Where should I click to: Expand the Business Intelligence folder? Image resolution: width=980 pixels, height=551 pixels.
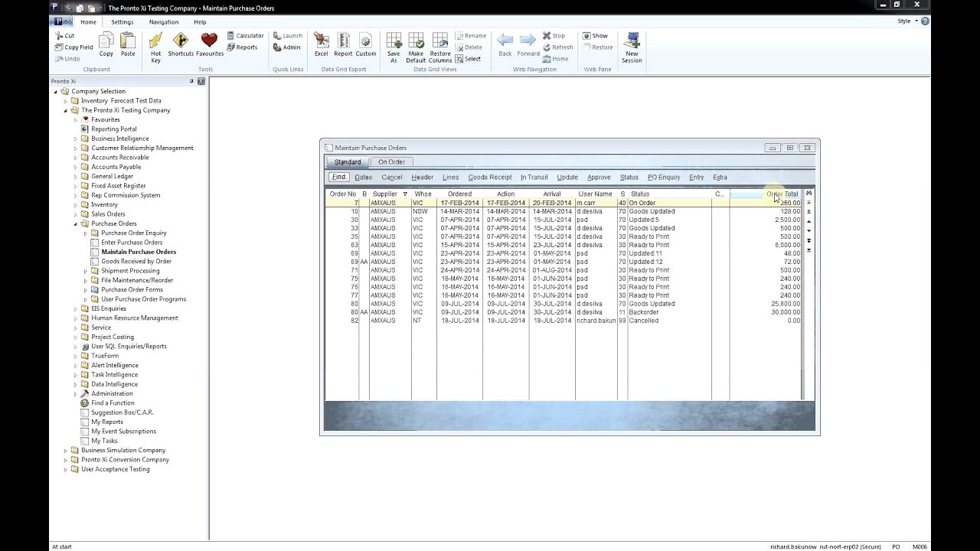click(75, 139)
